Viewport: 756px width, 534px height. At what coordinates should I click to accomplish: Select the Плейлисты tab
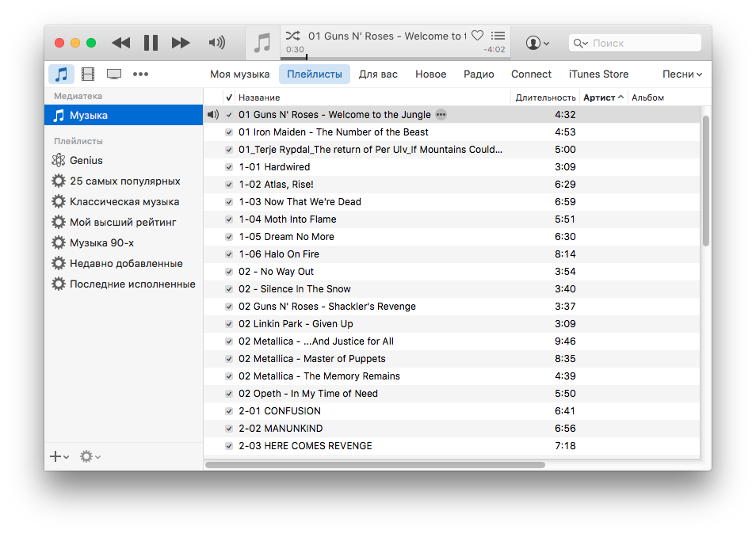(315, 74)
